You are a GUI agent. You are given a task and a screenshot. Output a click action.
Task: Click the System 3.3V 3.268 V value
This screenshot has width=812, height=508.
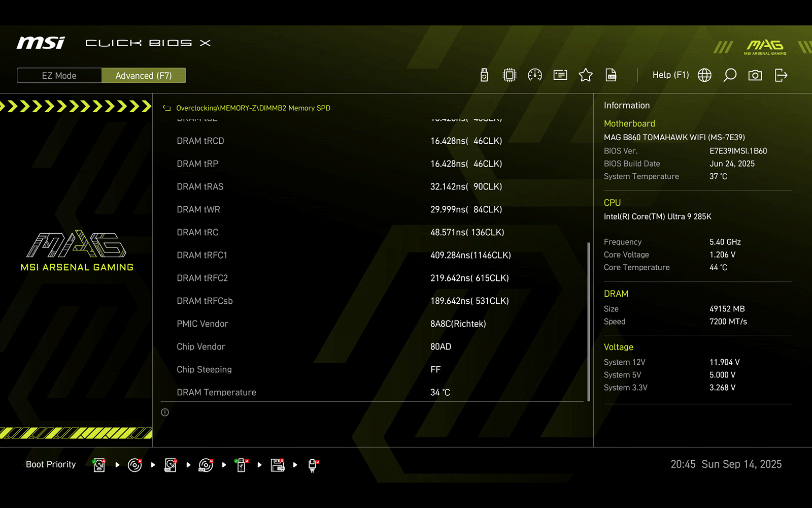pyautogui.click(x=722, y=388)
